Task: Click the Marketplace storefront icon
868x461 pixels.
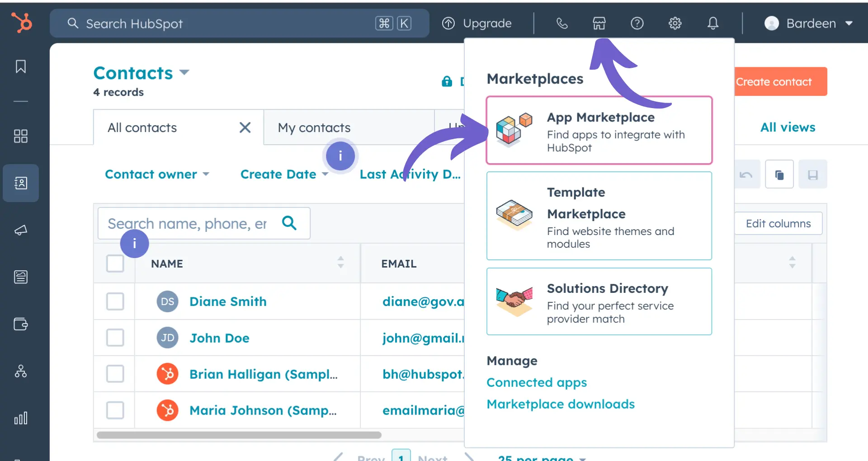Action: [599, 23]
